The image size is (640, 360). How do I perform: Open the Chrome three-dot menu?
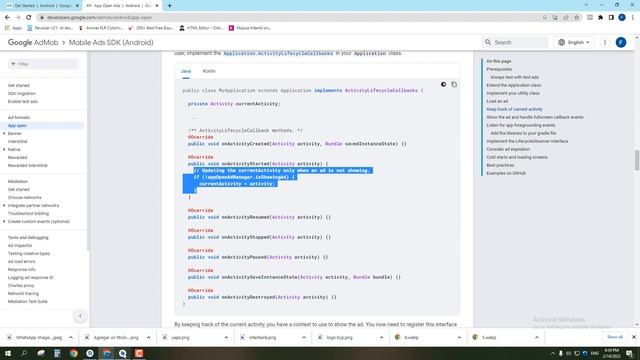tap(633, 18)
